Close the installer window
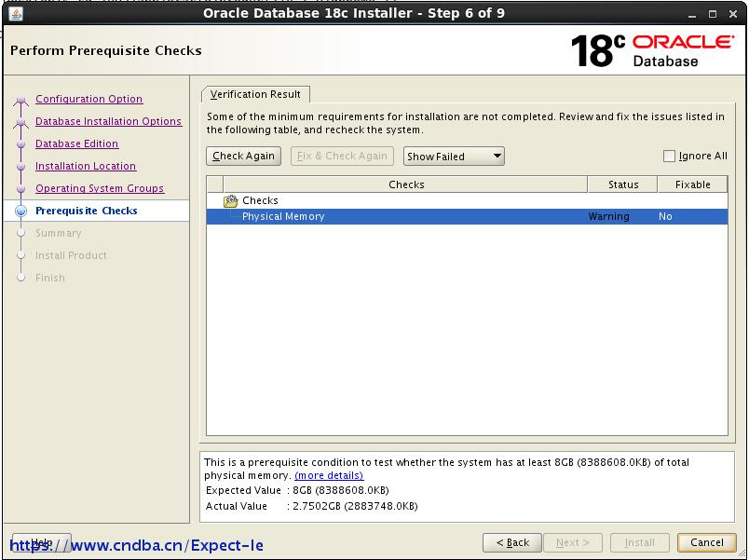This screenshot has width=749, height=560. click(733, 14)
